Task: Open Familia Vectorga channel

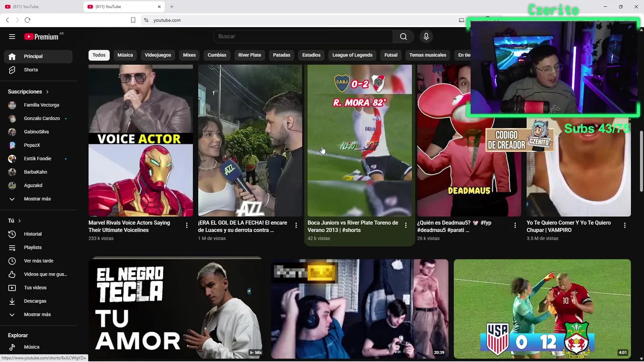Action: [38, 105]
